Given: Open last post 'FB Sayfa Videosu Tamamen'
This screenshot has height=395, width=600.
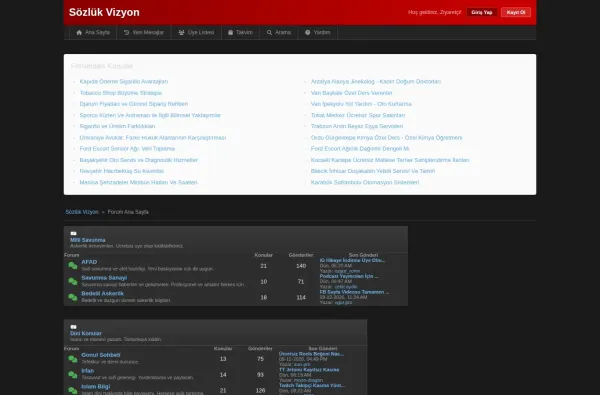Looking at the screenshot, I should coord(354,292).
